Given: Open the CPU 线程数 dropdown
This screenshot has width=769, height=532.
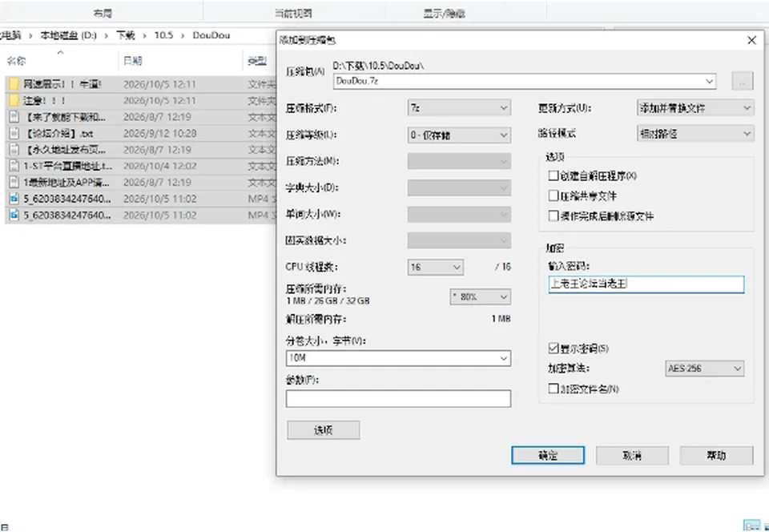Looking at the screenshot, I should pos(435,268).
